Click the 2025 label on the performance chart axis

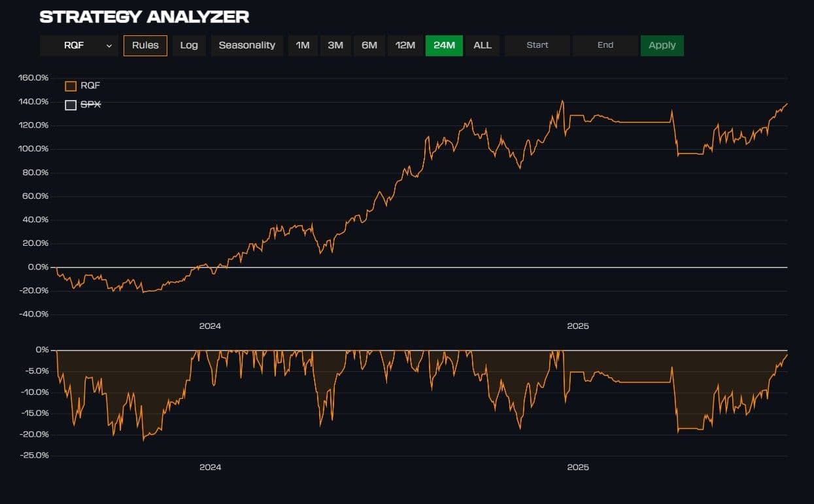point(578,326)
